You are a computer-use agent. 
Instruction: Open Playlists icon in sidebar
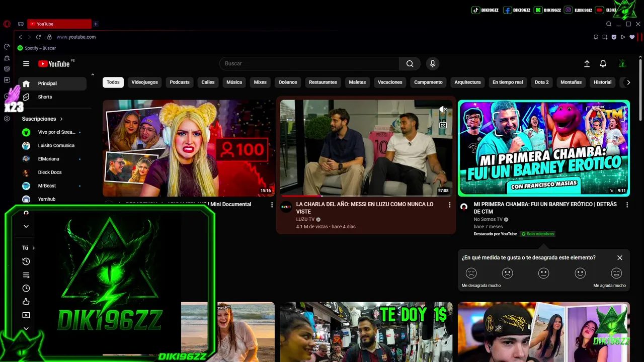coord(26,275)
